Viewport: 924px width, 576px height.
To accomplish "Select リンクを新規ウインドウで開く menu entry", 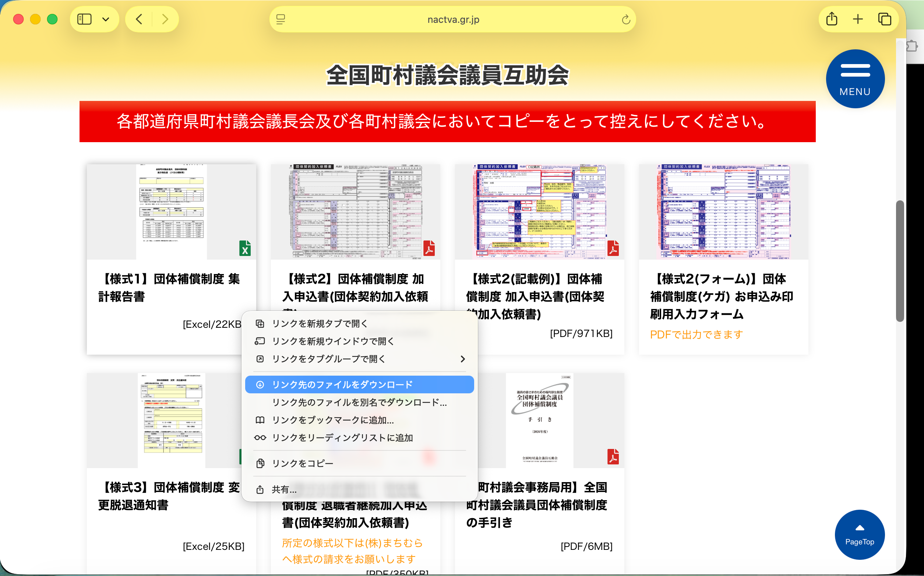I will pyautogui.click(x=359, y=341).
